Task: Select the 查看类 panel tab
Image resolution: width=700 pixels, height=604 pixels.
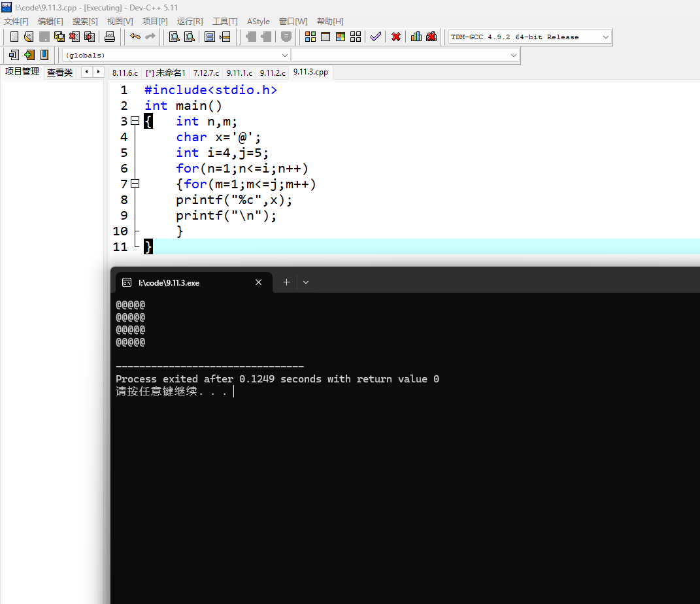Action: 60,73
